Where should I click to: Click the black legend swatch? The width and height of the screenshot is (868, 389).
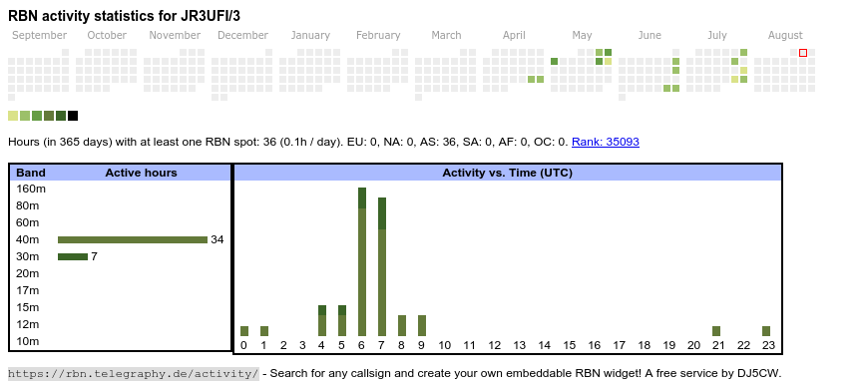coord(73,116)
